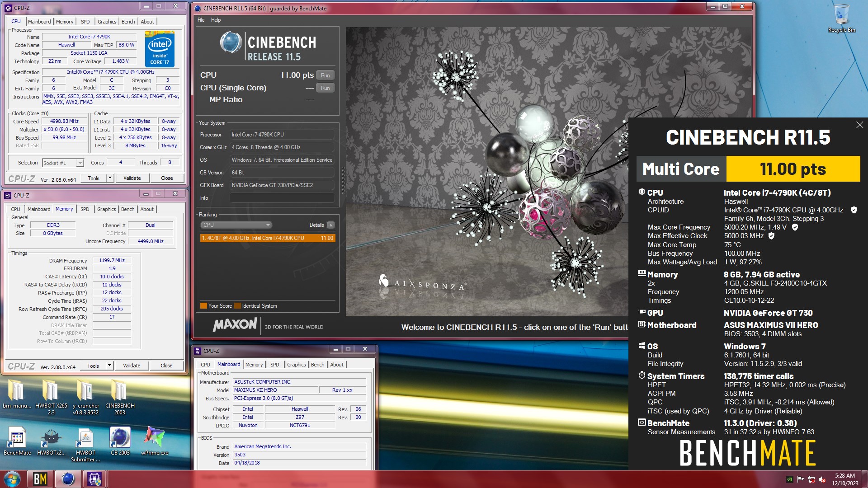Screen dimensions: 868x488
Task: Open the CPU ranking dropdown in Cinebench
Action: pyautogui.click(x=236, y=225)
